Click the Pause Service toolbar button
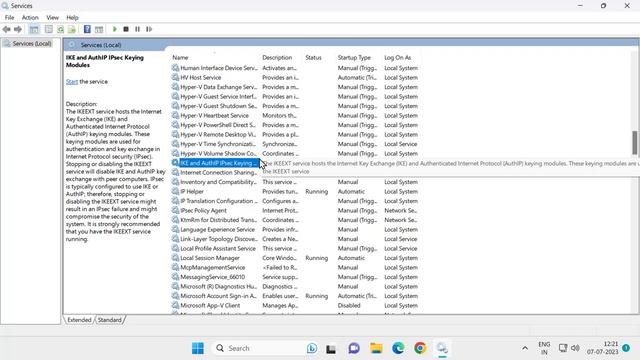The height and width of the screenshot is (360, 640). pos(138,29)
